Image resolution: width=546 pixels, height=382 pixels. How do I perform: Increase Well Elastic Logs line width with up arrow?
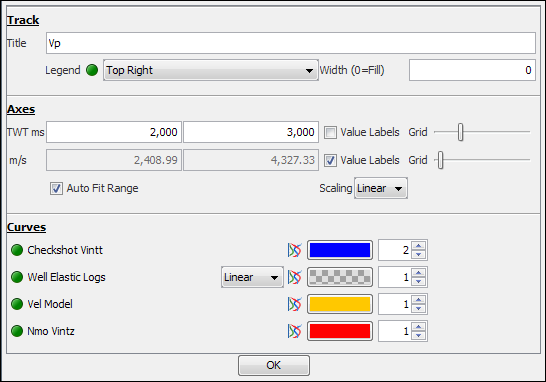click(x=419, y=273)
